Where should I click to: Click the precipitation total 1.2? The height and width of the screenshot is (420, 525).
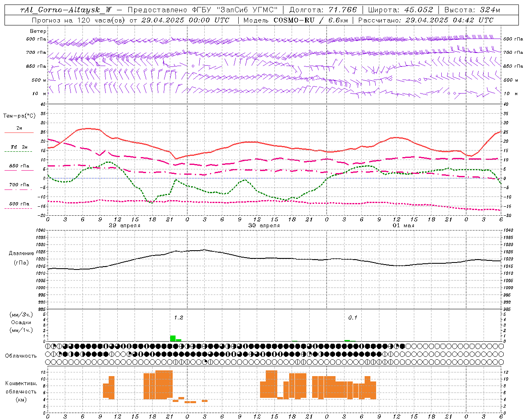pyautogui.click(x=178, y=318)
